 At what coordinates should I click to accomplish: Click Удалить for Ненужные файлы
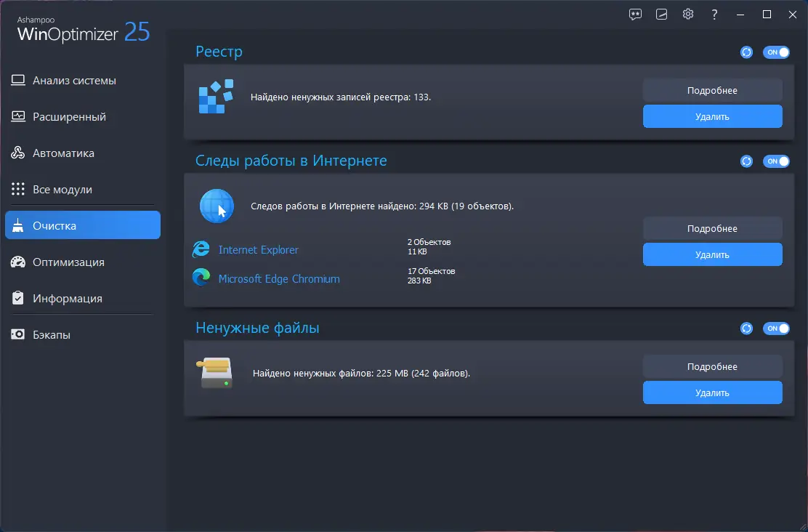pos(712,392)
